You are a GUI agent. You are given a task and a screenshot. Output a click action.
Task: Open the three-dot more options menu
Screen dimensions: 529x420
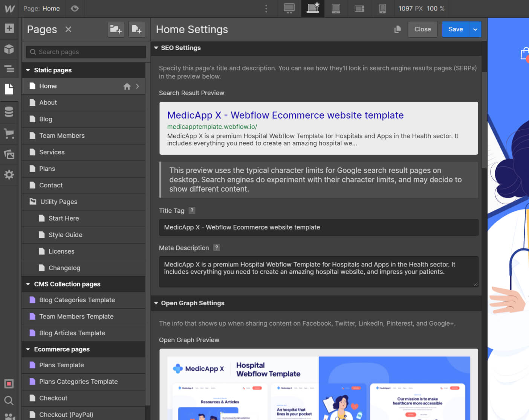(x=266, y=8)
